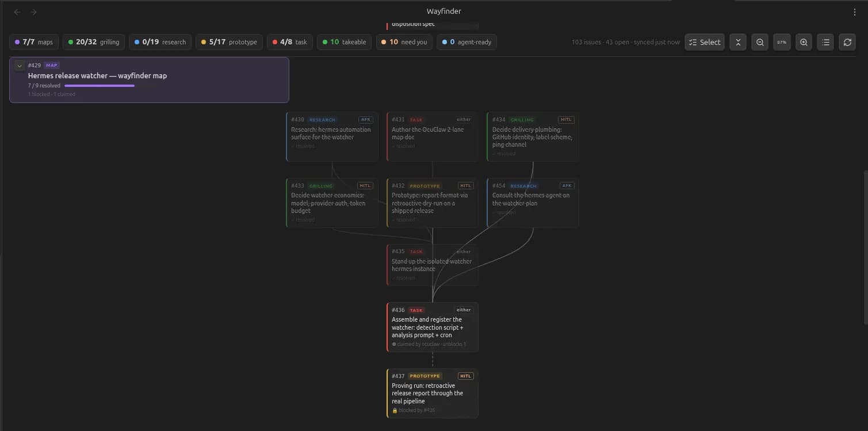Click the AFK badge on card #454
The image size is (868, 431).
[x=567, y=186]
